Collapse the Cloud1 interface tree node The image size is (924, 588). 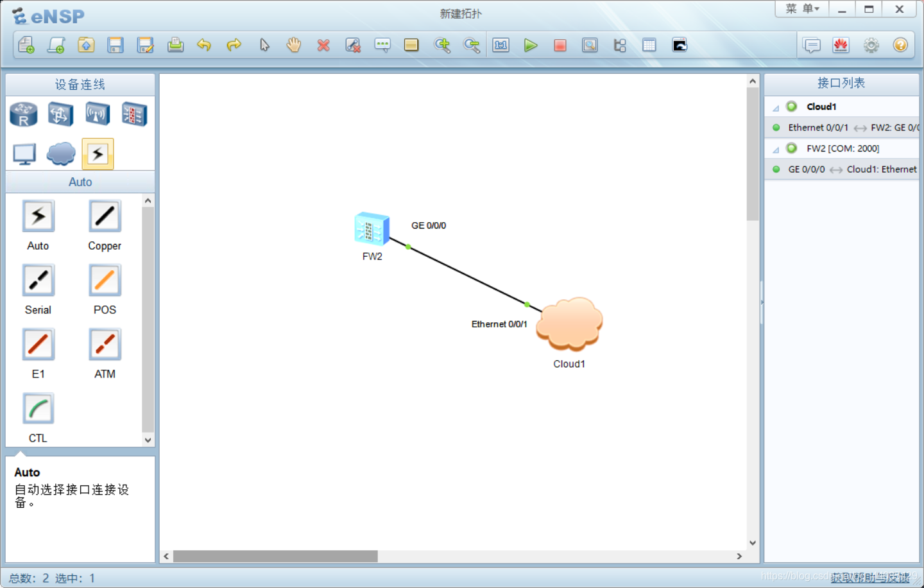(x=776, y=108)
